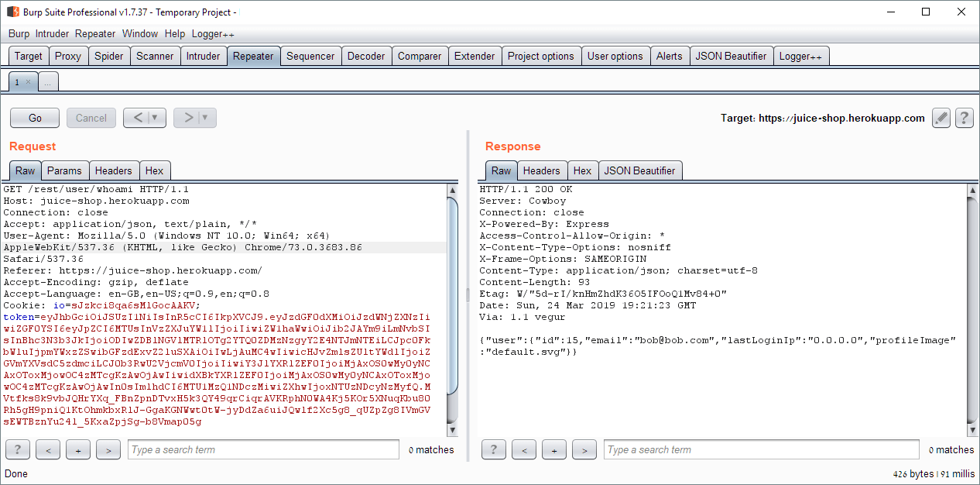This screenshot has width=980, height=485.
Task: Click response pane scroll down arrow
Action: 972,429
